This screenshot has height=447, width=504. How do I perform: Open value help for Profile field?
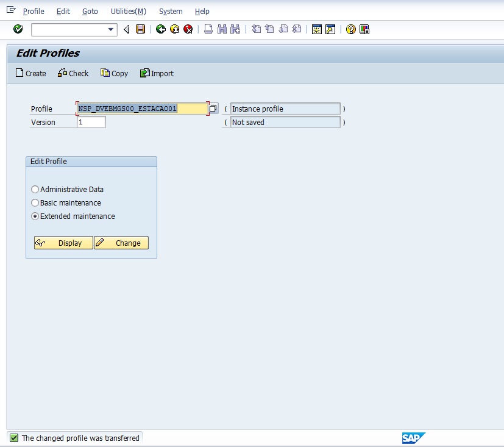213,109
